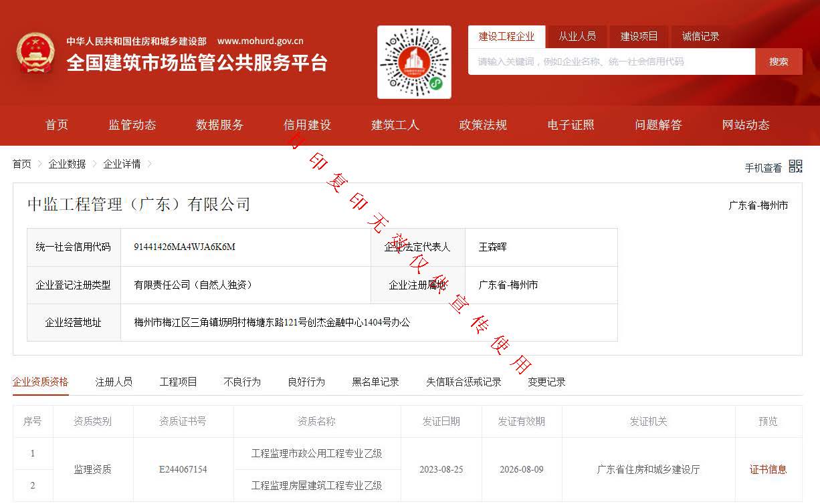This screenshot has height=504, width=820.
Task: Open the mobile view QR icon
Action: (x=795, y=166)
